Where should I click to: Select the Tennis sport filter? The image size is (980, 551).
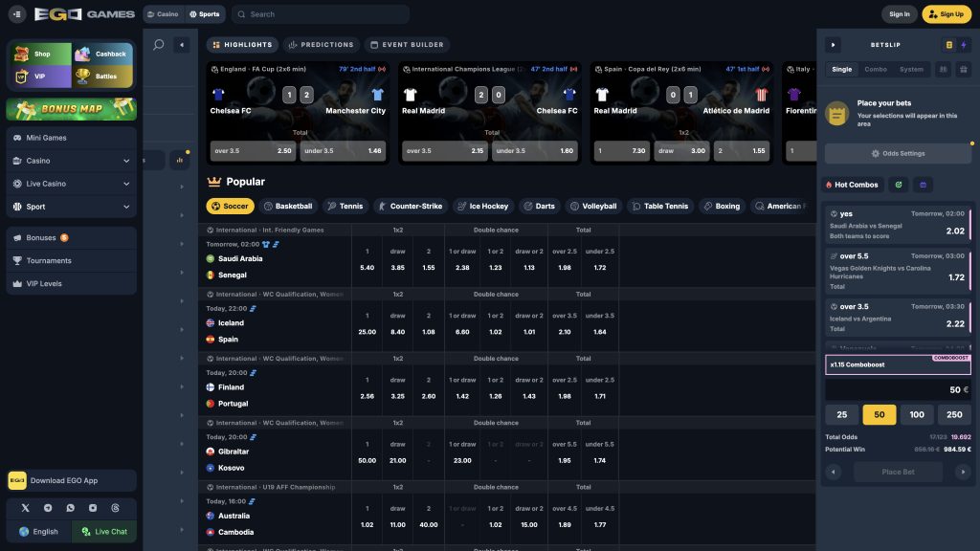[345, 207]
